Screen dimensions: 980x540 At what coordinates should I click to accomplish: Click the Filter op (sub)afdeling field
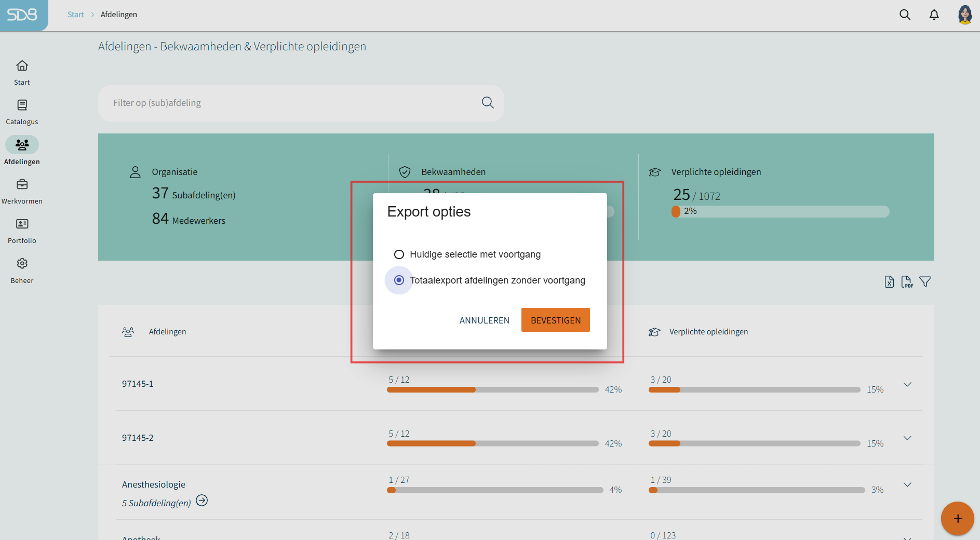pyautogui.click(x=291, y=103)
